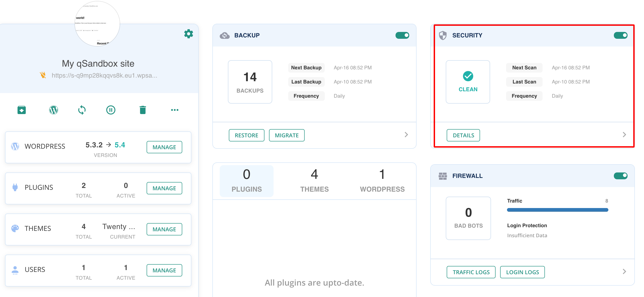Image resolution: width=644 pixels, height=297 pixels.
Task: Click the download archive icon
Action: (21, 110)
